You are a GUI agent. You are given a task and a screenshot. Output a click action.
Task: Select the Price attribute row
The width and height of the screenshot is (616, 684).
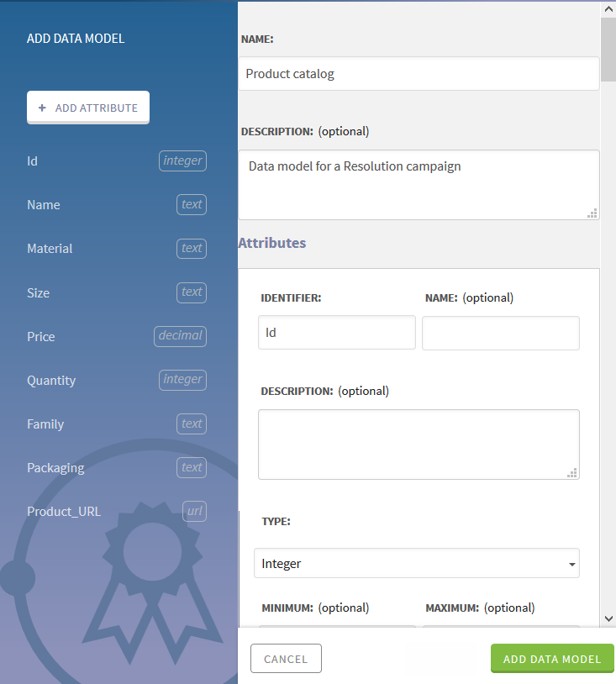tap(117, 336)
